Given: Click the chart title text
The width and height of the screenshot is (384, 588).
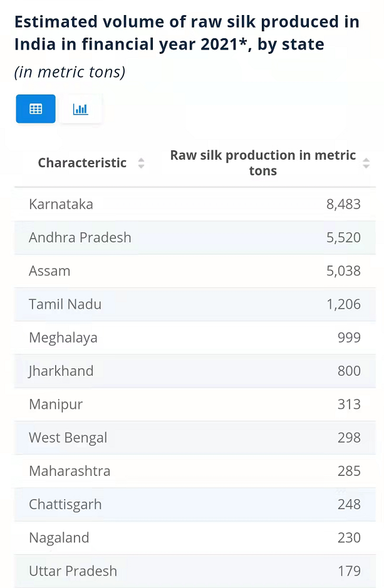Looking at the screenshot, I should [x=187, y=33].
